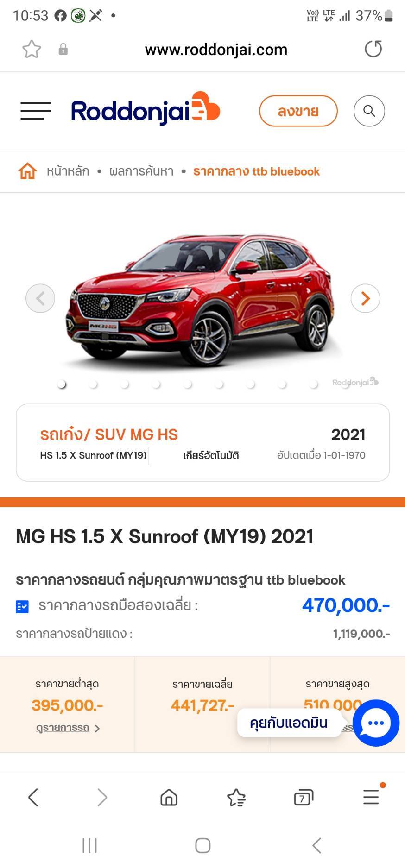The width and height of the screenshot is (405, 868).
Task: Tap the orange home icon in breadcrumb
Action: (27, 171)
